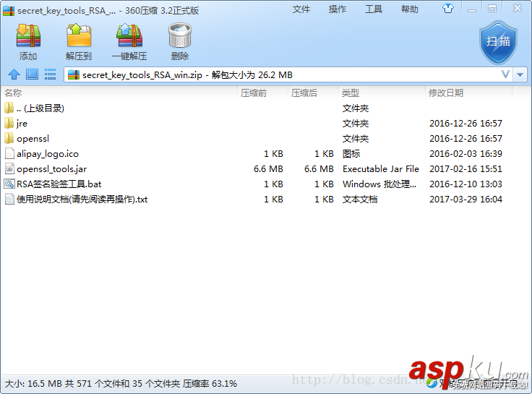Click the RSA签名验签工具.bat file icon
The height and width of the screenshot is (394, 532).
9,184
